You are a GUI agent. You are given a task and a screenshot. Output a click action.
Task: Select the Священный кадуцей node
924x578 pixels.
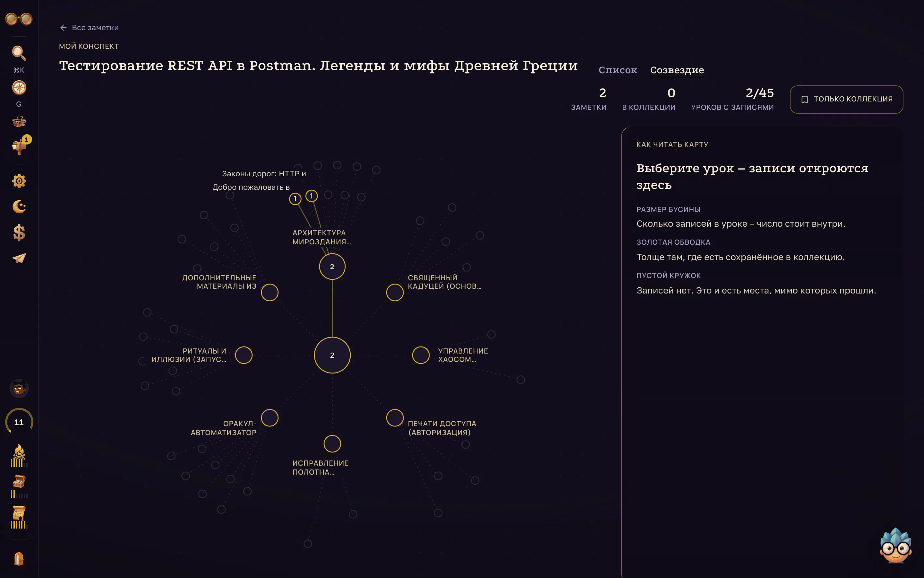395,293
